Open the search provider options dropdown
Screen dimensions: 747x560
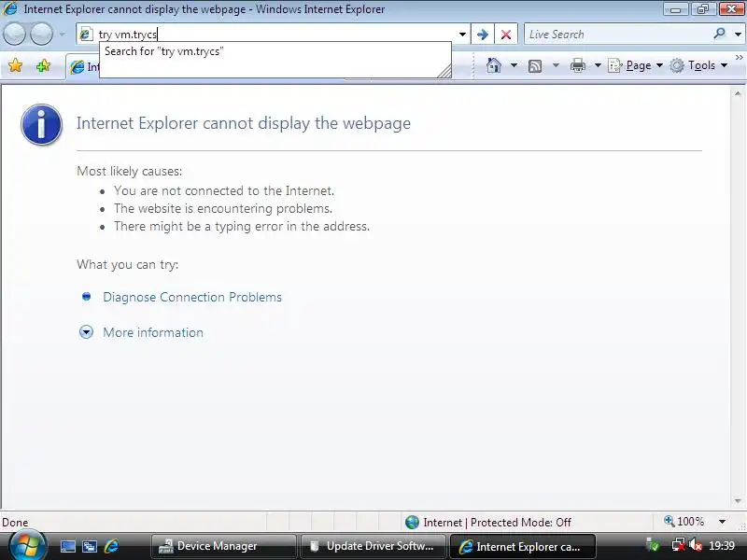click(x=738, y=35)
